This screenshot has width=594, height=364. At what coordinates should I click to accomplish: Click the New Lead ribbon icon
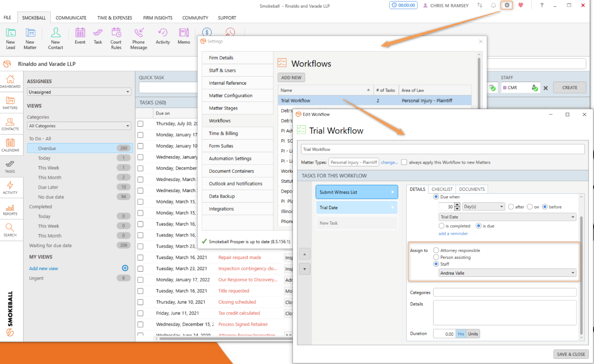(11, 39)
